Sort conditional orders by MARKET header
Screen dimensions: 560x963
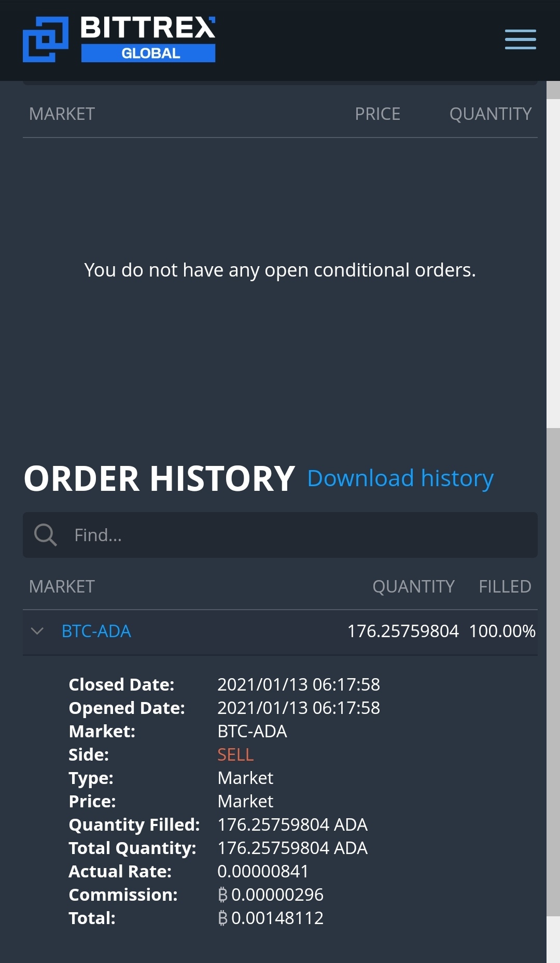62,114
